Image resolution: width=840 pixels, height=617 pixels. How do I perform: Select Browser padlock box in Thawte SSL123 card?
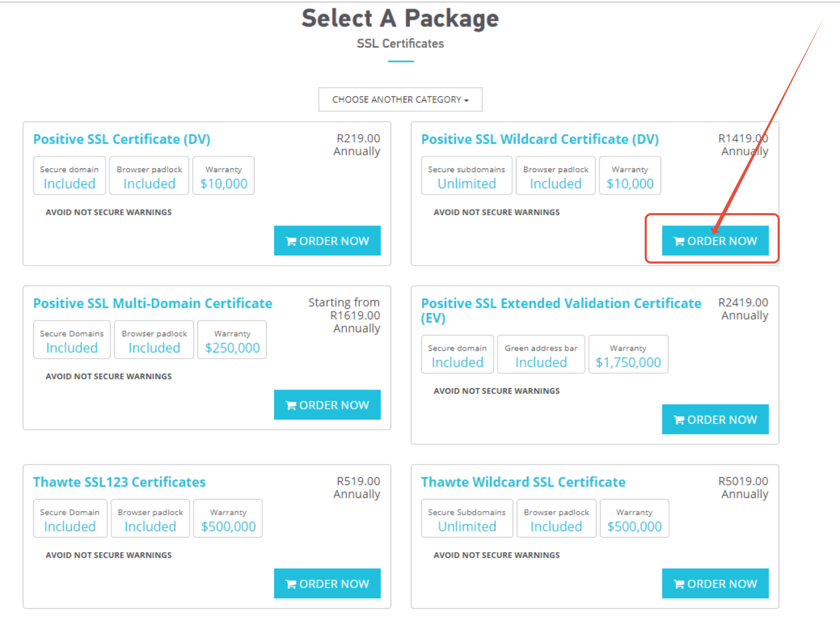pyautogui.click(x=150, y=519)
